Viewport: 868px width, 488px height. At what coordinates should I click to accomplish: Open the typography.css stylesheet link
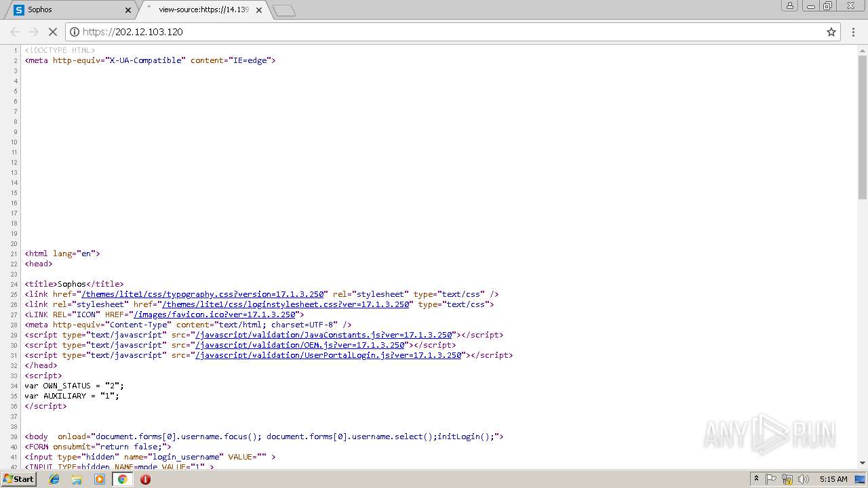tap(203, 294)
